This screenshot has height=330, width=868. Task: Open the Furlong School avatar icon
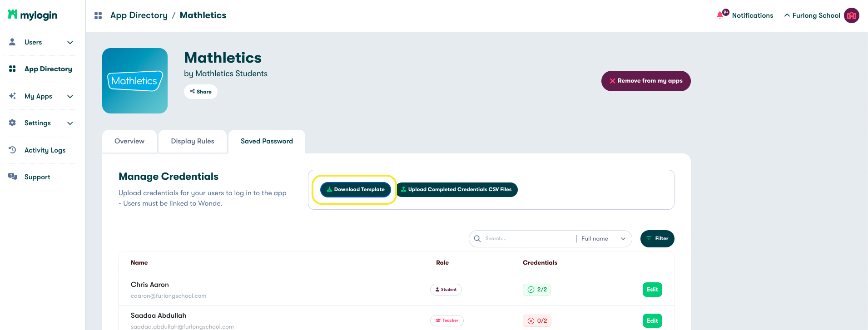pos(852,15)
